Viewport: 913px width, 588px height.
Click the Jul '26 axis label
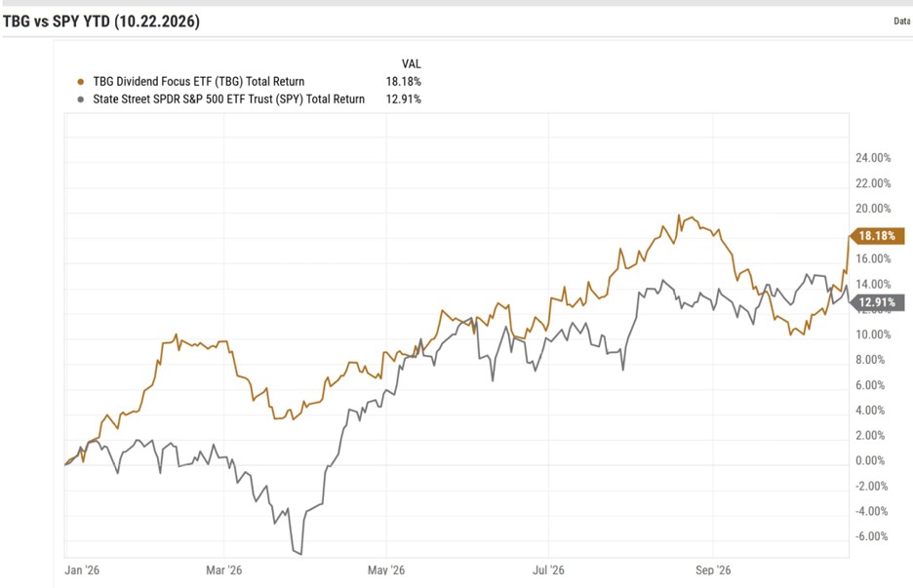(x=548, y=569)
